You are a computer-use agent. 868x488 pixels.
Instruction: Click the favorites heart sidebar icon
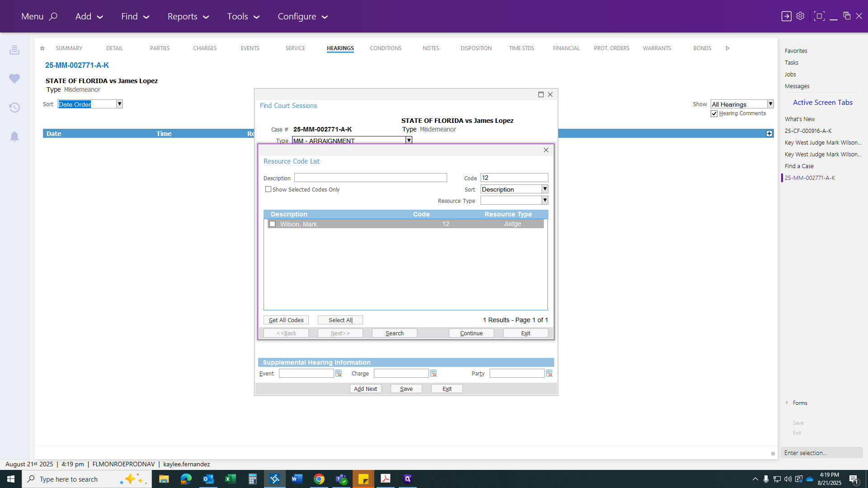(x=14, y=79)
